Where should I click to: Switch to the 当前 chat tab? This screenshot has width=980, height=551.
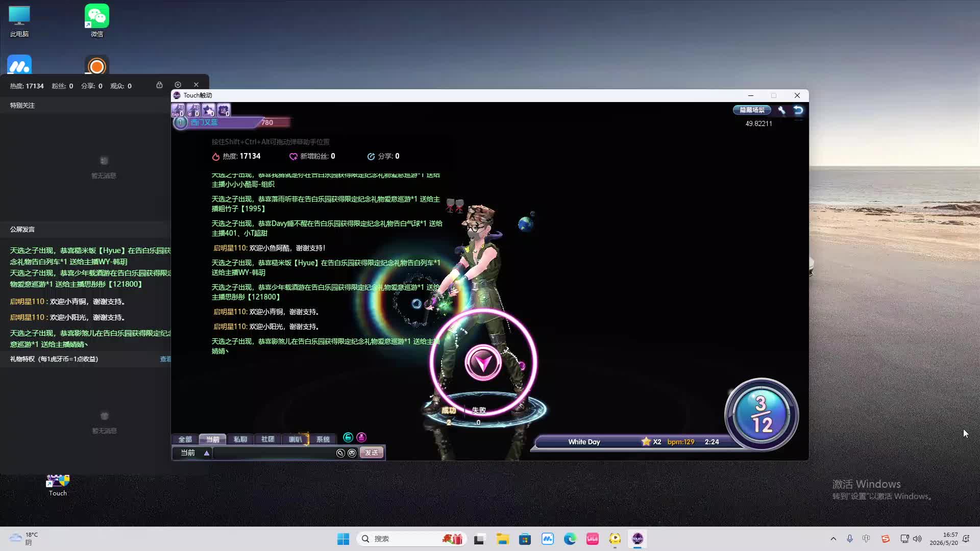click(x=212, y=439)
